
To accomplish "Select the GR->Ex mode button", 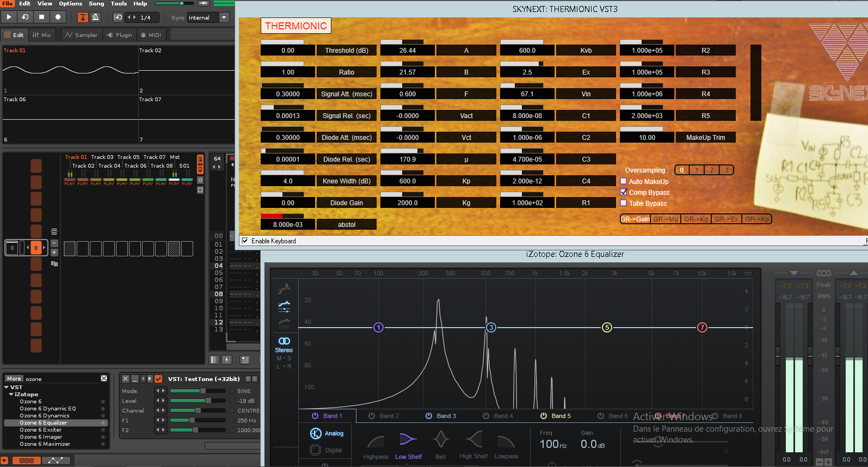I will click(727, 219).
